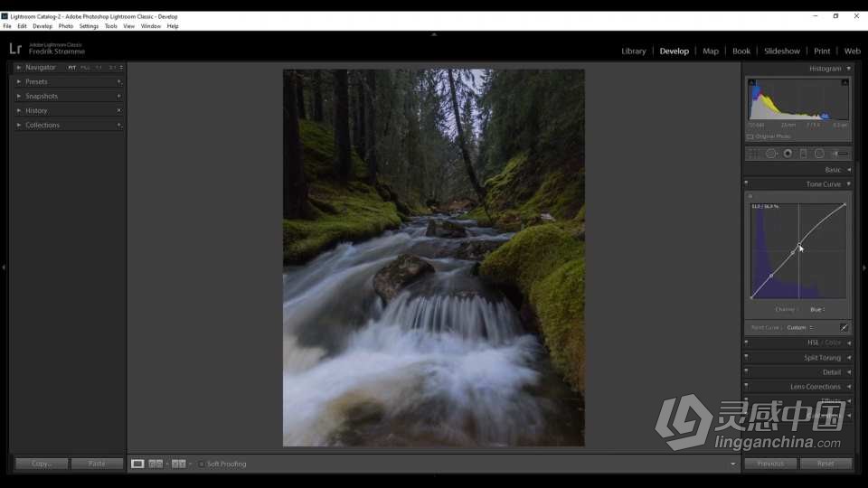Expand the Basic panel
This screenshot has width=868, height=488.
849,170
